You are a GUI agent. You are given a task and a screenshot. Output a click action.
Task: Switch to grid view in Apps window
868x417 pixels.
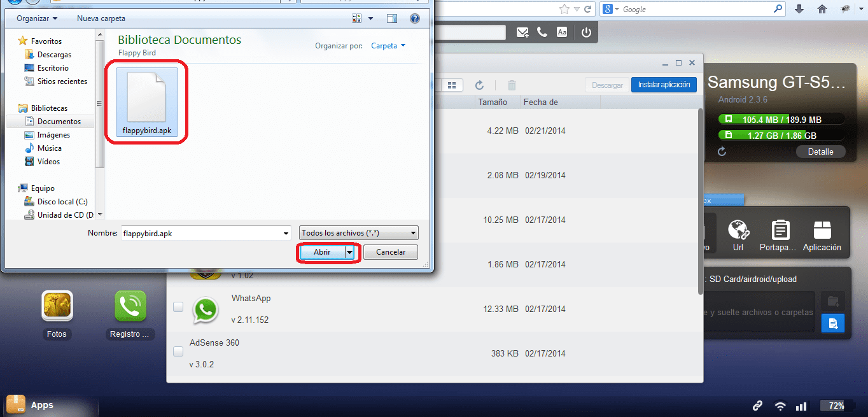452,85
